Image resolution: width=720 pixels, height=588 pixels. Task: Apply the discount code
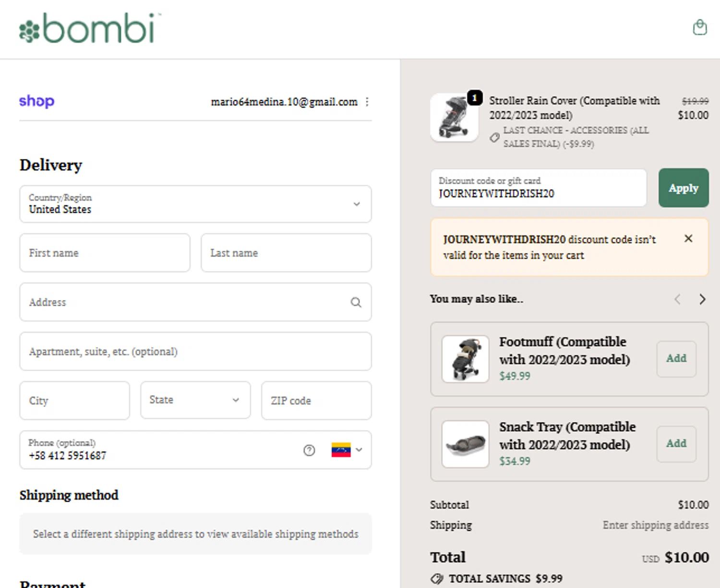[x=684, y=188]
